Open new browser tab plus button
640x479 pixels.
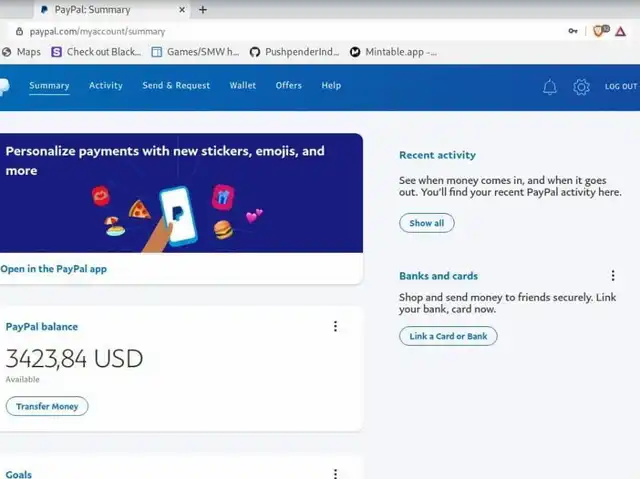coord(203,9)
